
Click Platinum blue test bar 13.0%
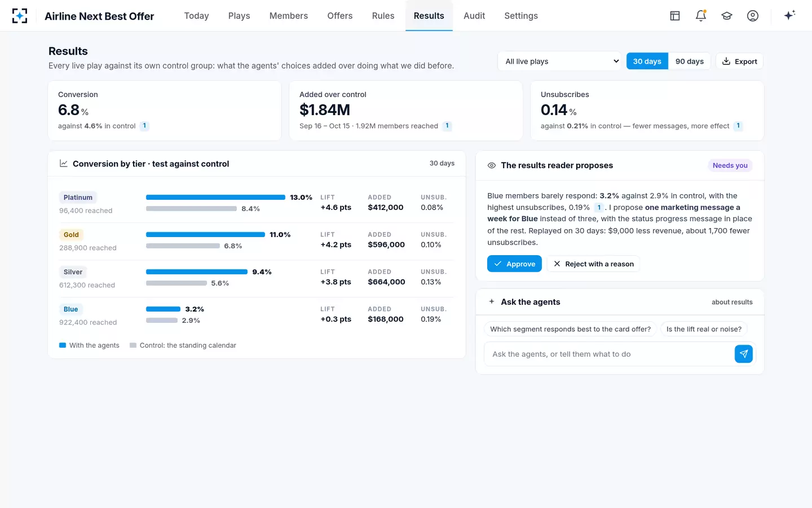pyautogui.click(x=215, y=197)
